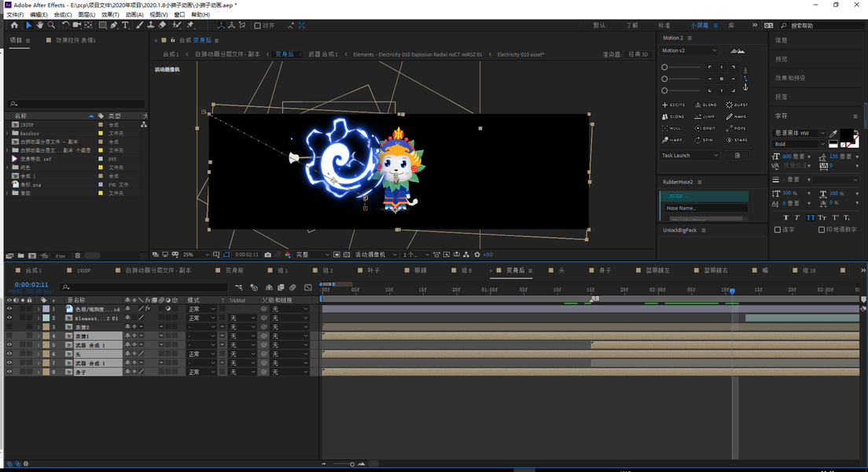Open layer 6 头 blending mode dropdown
The image size is (868, 472).
[x=201, y=354]
